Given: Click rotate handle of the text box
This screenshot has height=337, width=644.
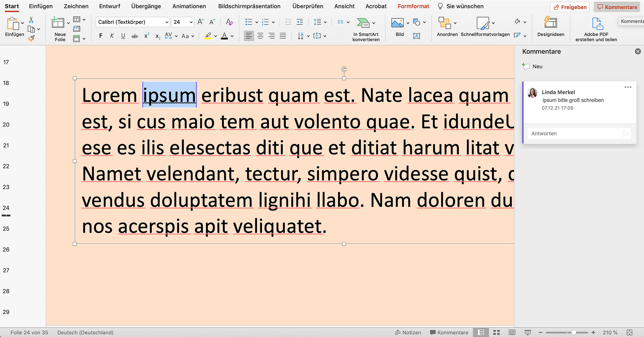Looking at the screenshot, I should click(344, 69).
